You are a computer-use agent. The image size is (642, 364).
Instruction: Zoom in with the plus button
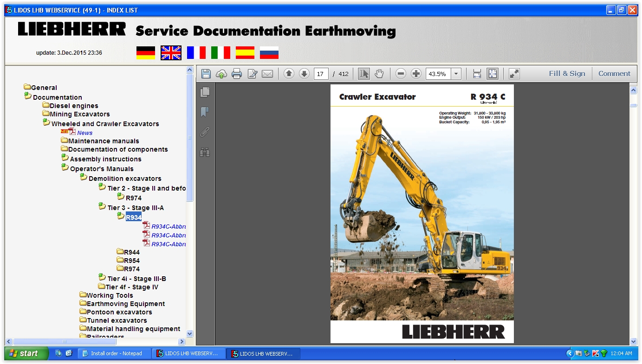tap(416, 74)
